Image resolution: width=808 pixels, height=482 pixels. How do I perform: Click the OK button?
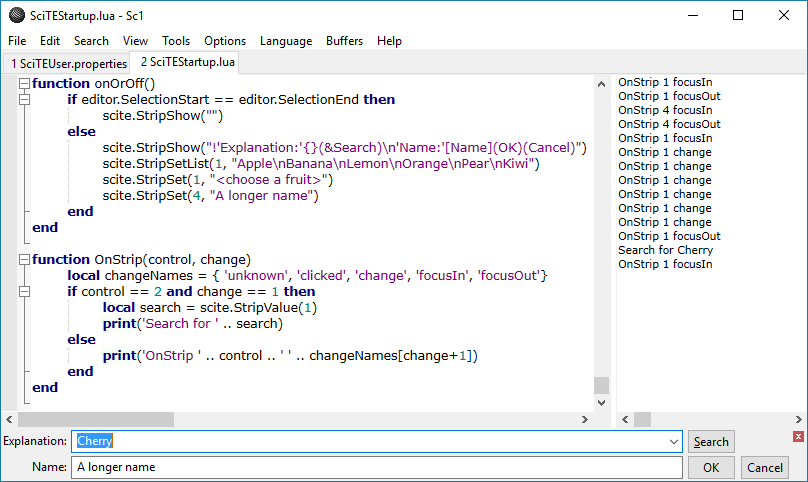click(711, 467)
